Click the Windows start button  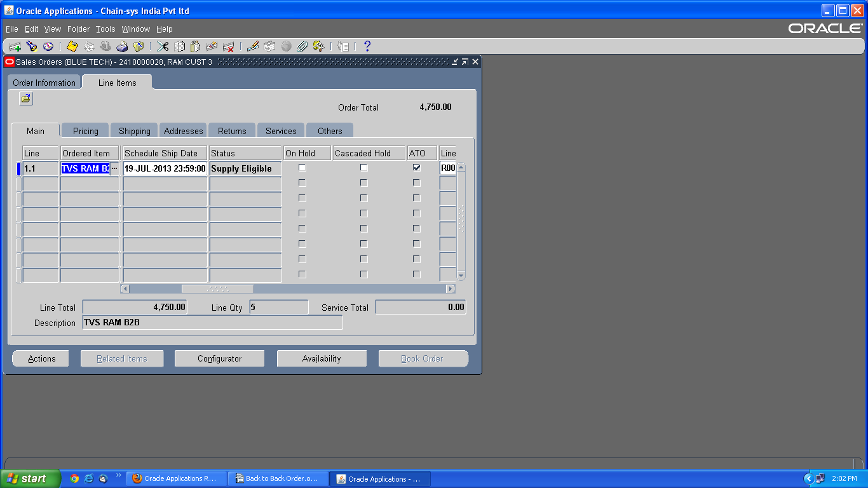tap(31, 478)
